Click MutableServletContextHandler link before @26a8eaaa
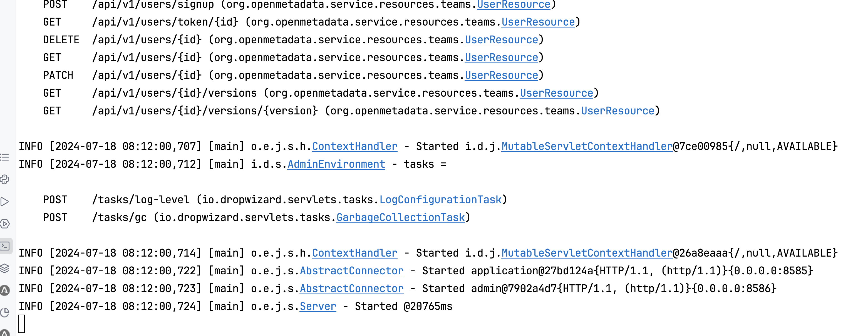The width and height of the screenshot is (868, 336). [587, 253]
